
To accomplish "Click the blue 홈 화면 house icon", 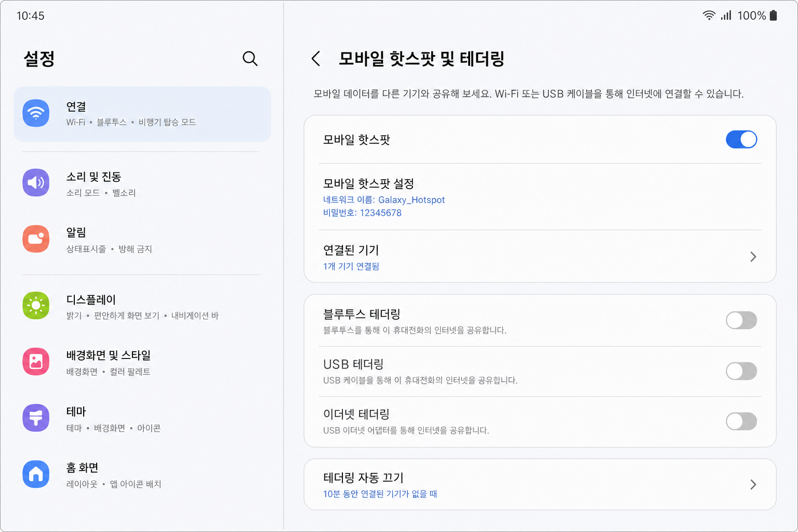I will [36, 474].
